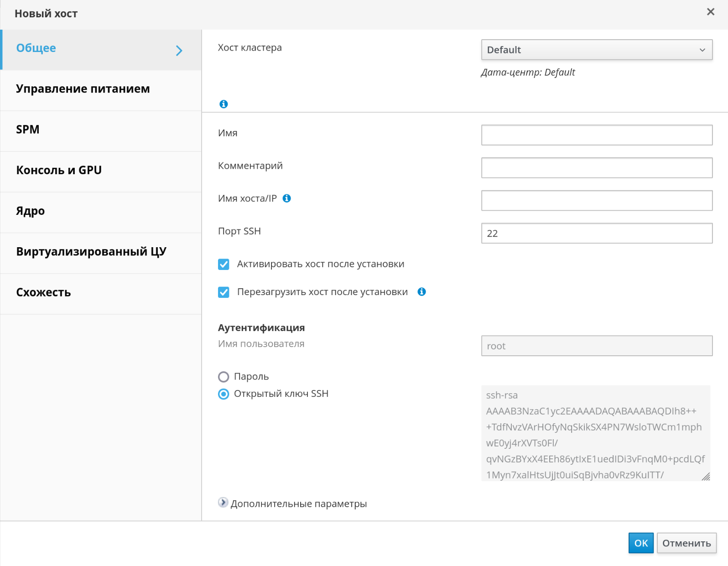
Task: Focus the Имя input field
Action: 596,135
